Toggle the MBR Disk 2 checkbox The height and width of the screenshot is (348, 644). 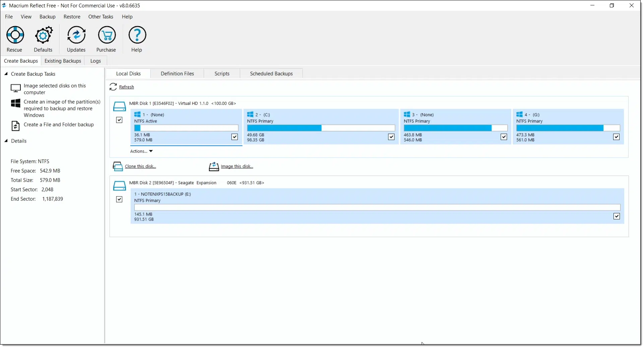point(119,199)
